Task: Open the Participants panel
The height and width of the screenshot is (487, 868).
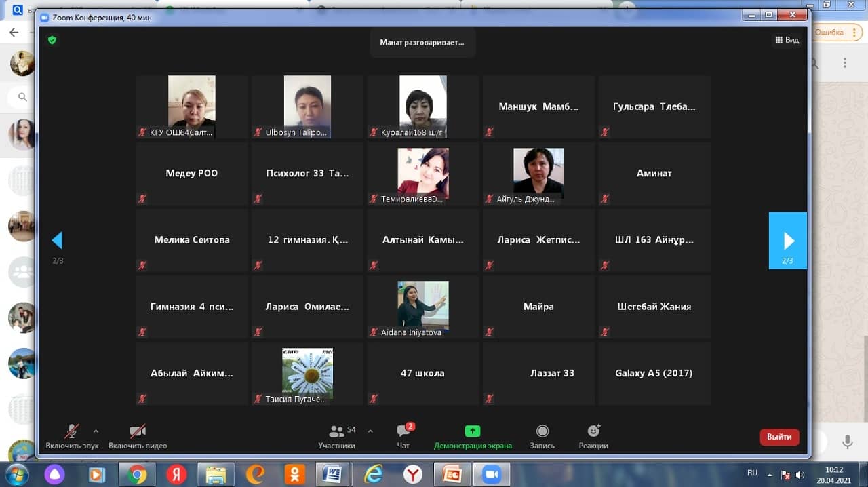Action: (337, 435)
